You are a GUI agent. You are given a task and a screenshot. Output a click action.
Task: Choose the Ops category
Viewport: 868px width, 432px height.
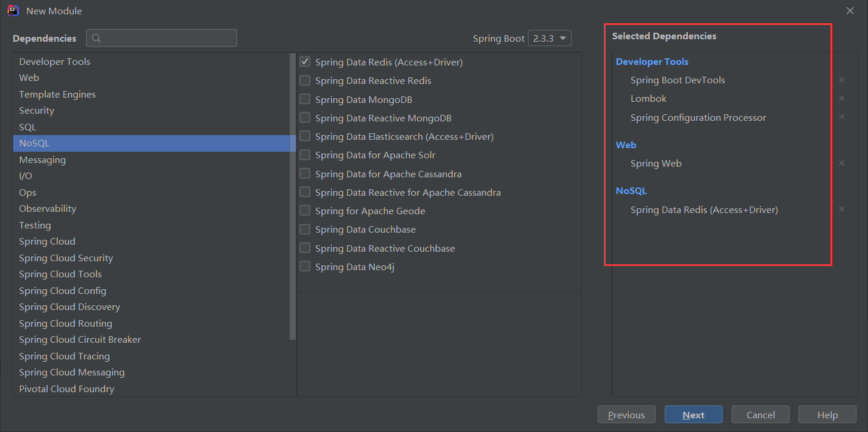[151, 192]
